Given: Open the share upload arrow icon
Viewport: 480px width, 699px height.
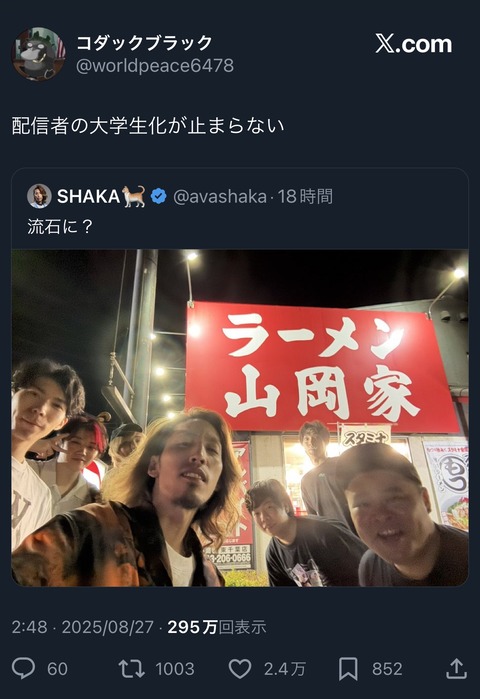Looking at the screenshot, I should pos(456,669).
